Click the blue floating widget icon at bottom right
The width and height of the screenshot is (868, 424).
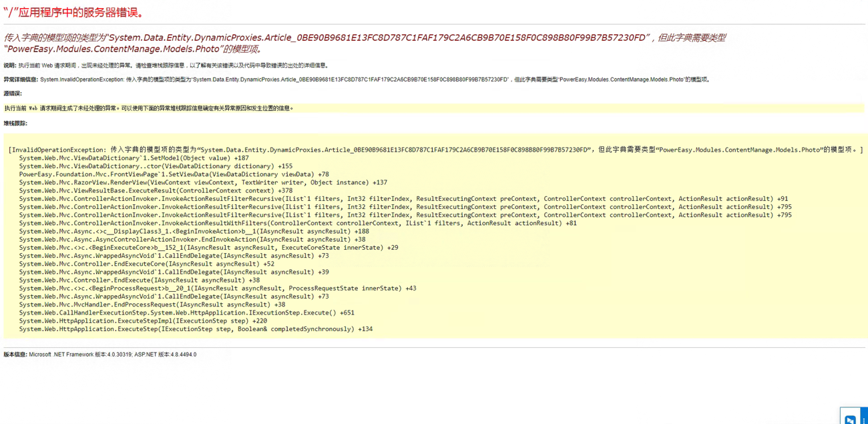tap(849, 419)
